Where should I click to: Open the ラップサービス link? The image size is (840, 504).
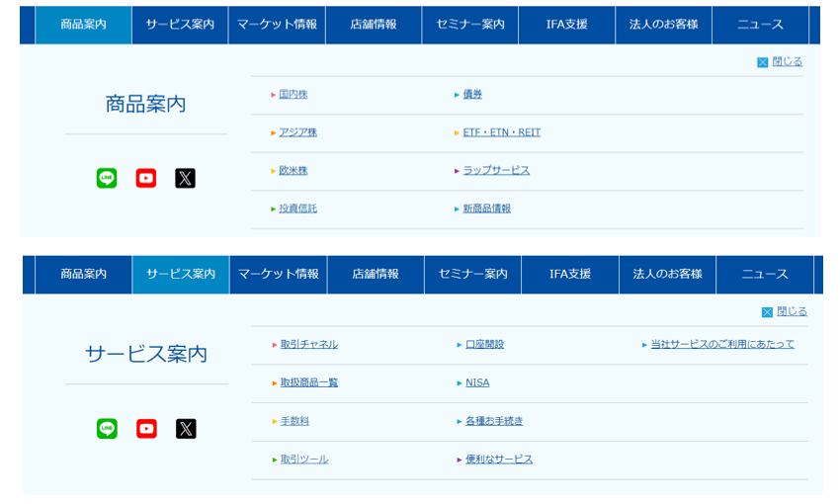click(496, 171)
